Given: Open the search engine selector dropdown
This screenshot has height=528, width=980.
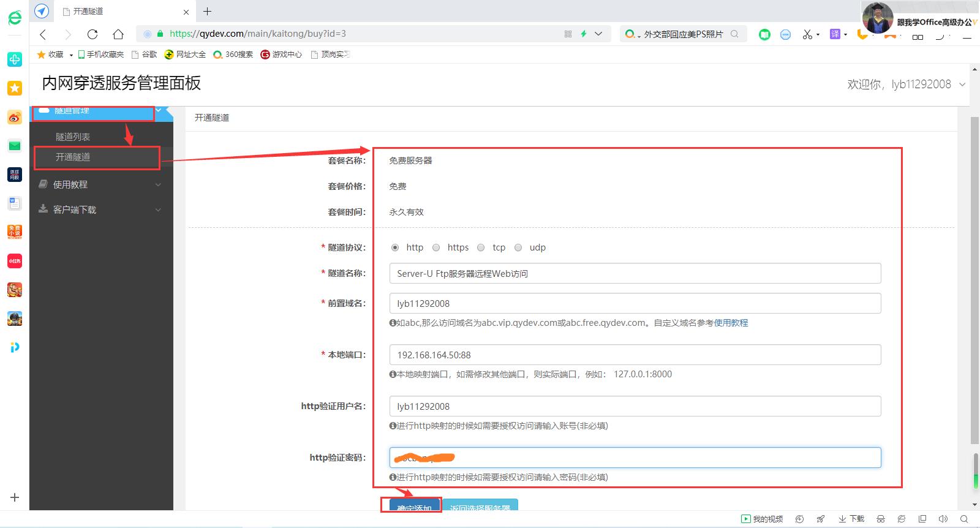Looking at the screenshot, I should pos(632,34).
